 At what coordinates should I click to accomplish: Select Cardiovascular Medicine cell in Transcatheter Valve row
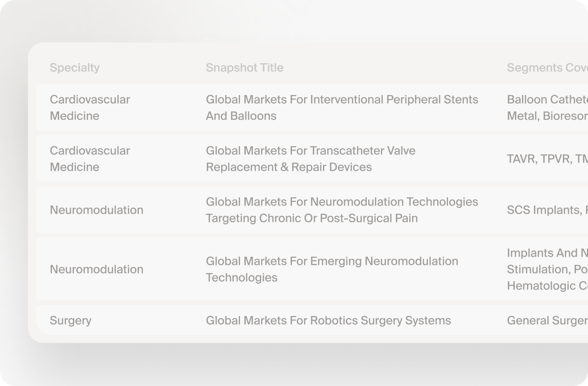90,159
